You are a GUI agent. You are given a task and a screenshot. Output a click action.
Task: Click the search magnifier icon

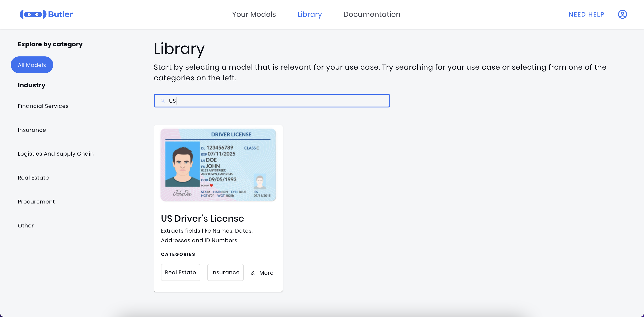click(163, 101)
